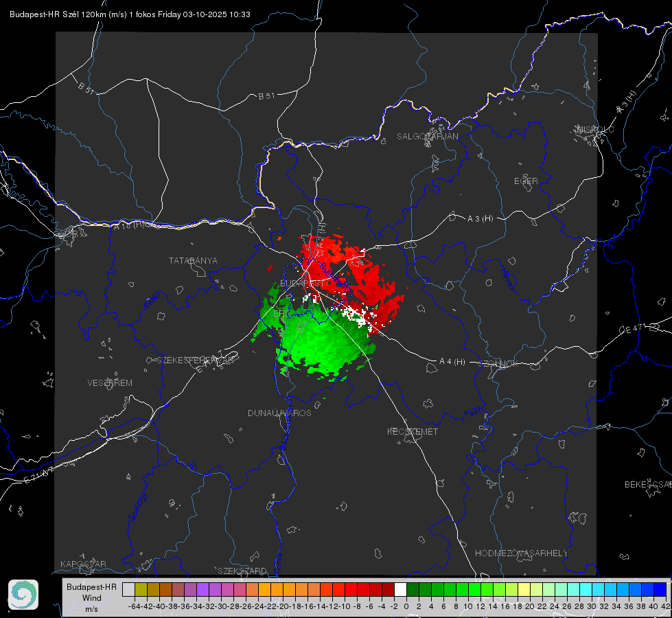The width and height of the screenshot is (672, 618).
Task: Click the blue Heves county label
Action: pos(507,278)
